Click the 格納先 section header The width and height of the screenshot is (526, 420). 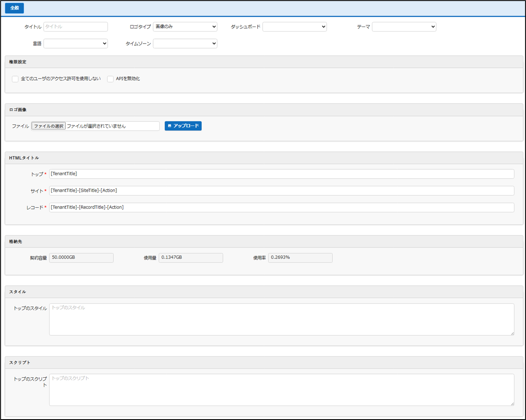point(264,241)
